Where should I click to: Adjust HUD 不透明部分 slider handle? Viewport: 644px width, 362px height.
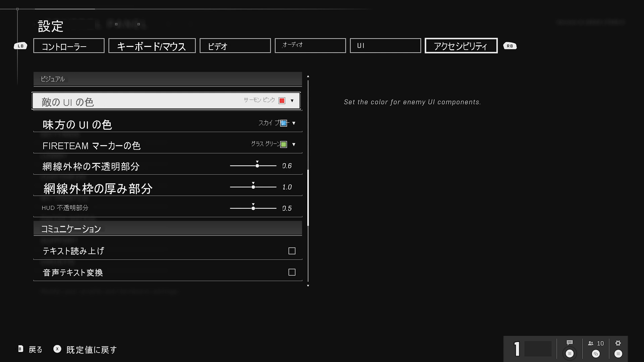click(253, 208)
